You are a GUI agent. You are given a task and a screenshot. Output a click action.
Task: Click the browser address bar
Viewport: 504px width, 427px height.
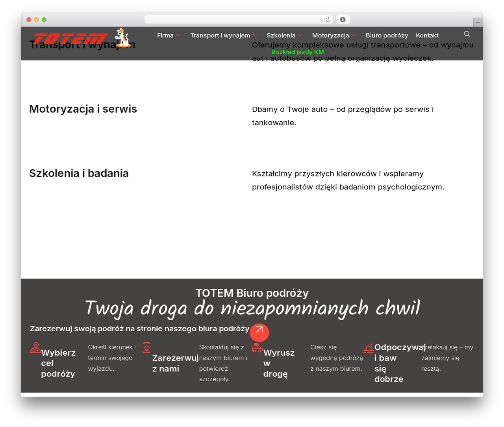click(x=239, y=19)
